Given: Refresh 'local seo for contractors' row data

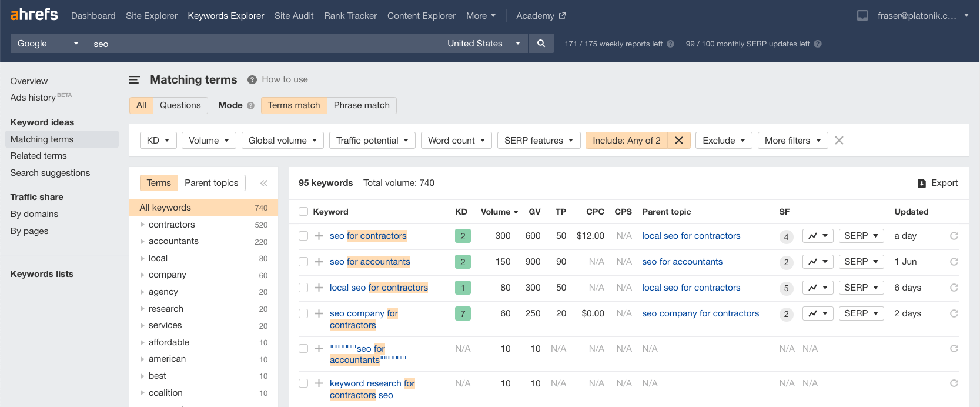Looking at the screenshot, I should point(954,288).
